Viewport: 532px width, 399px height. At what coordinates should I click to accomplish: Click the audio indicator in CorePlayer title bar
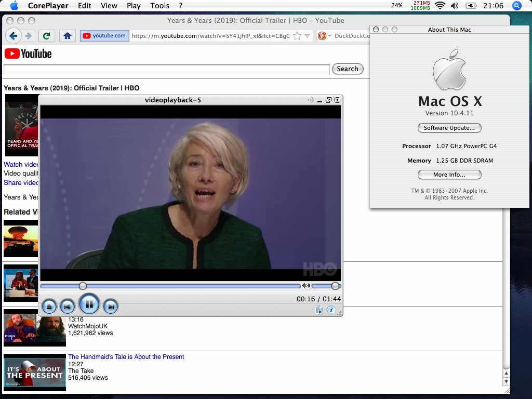(310, 100)
